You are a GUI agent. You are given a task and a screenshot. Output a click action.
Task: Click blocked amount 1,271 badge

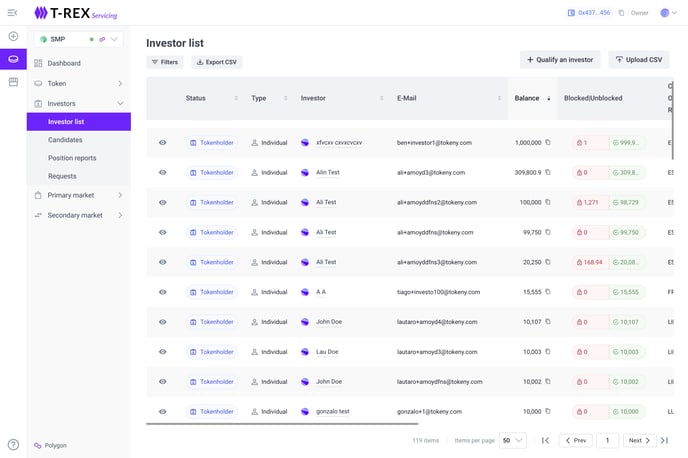(590, 202)
